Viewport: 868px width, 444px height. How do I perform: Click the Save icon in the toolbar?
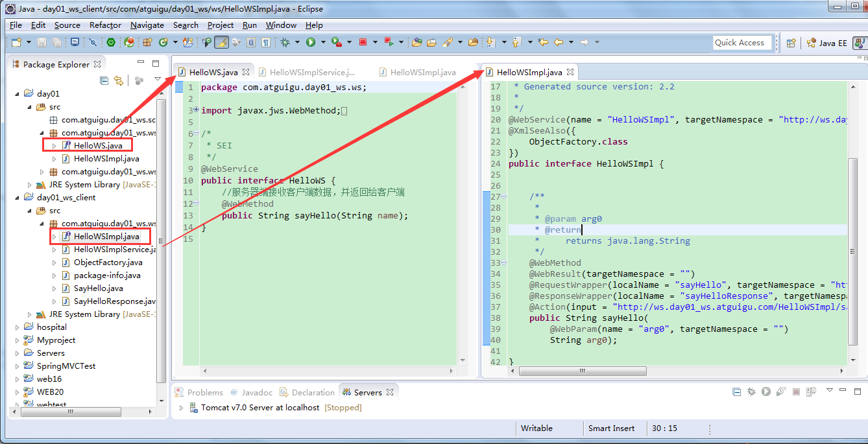42,42
